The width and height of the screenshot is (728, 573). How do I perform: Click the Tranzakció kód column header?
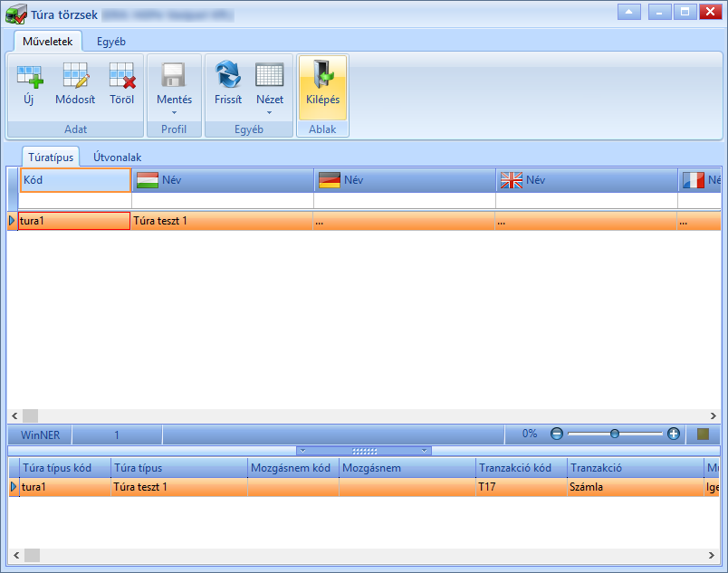tap(522, 468)
